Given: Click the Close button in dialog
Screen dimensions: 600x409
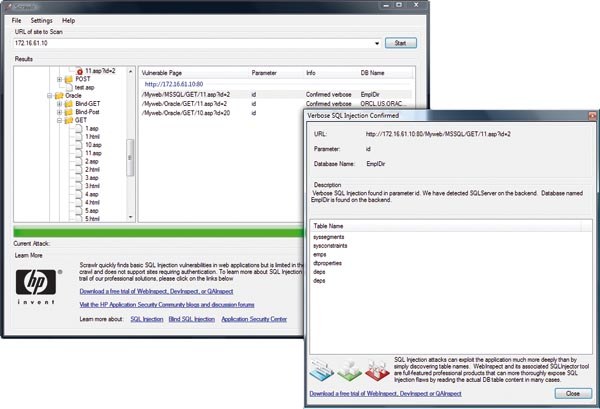Looking at the screenshot, I should pyautogui.click(x=573, y=394).
